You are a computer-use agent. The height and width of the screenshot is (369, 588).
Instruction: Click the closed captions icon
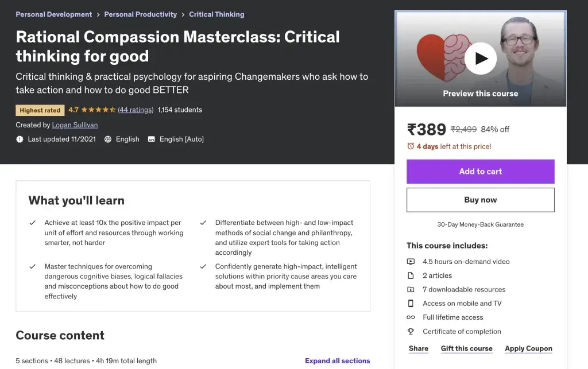click(x=152, y=139)
